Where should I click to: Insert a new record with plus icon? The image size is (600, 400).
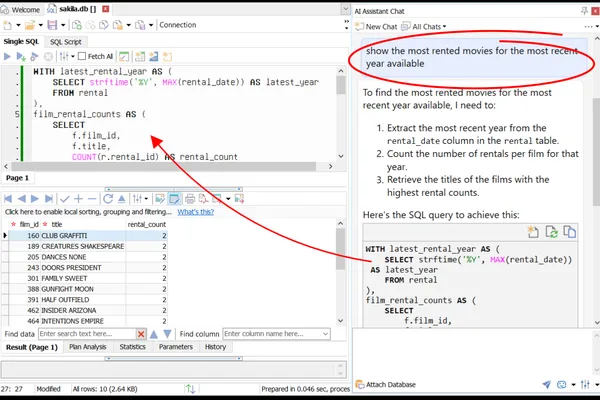(x=78, y=199)
